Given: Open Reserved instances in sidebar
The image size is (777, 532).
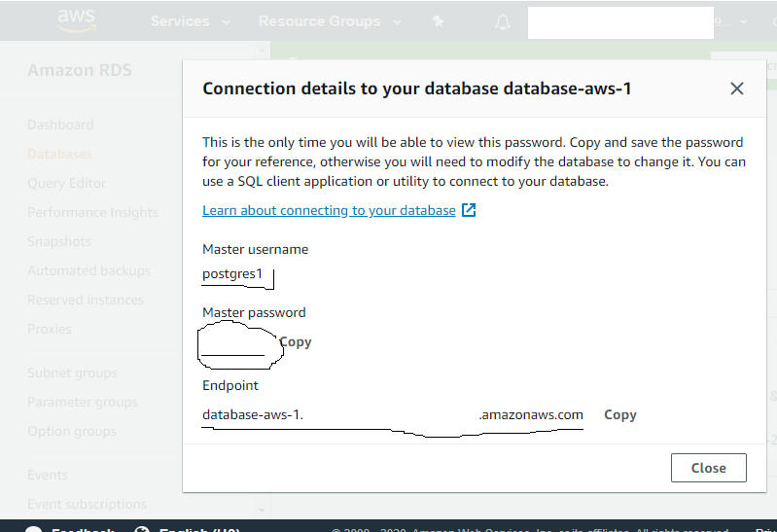Looking at the screenshot, I should click(x=86, y=300).
